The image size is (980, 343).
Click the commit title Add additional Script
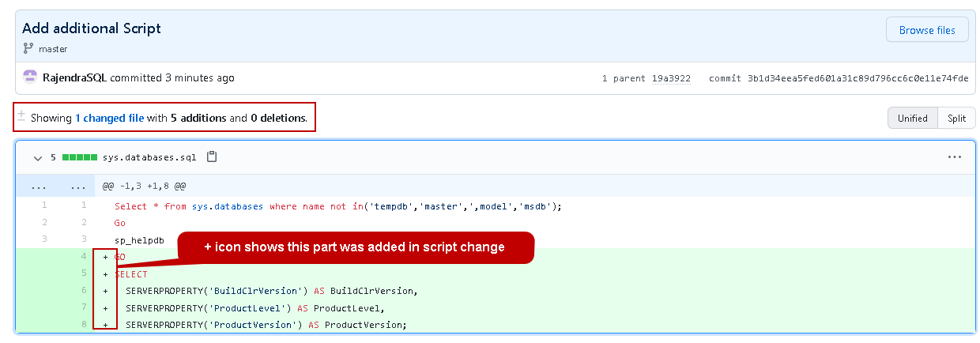pos(92,28)
